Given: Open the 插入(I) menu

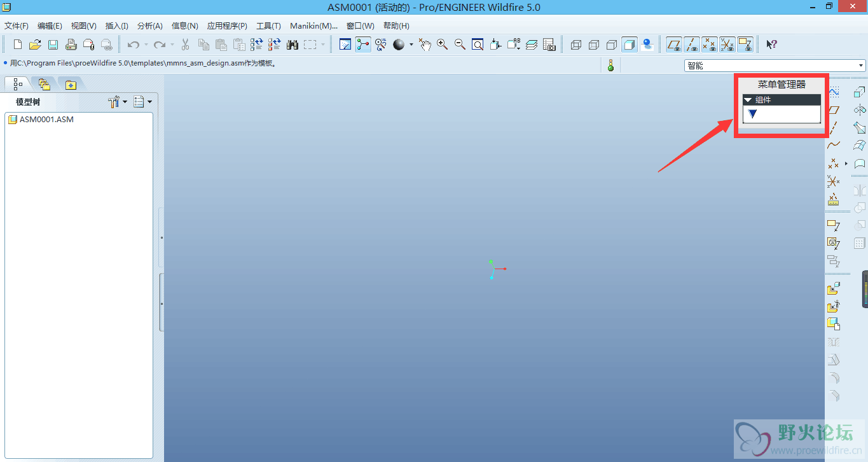Looking at the screenshot, I should coord(116,26).
